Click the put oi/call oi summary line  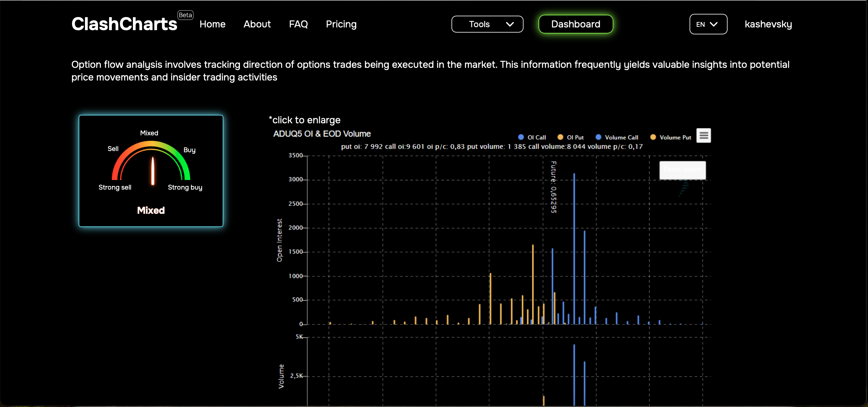(492, 147)
